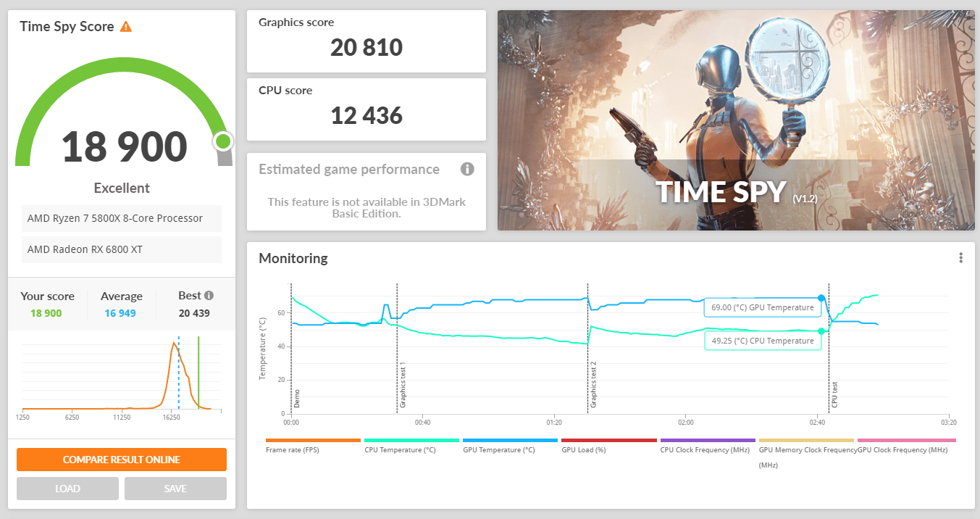Viewport: 980px width, 519px height.
Task: Click the Graphics test 2 marker label
Action: pyautogui.click(x=593, y=384)
